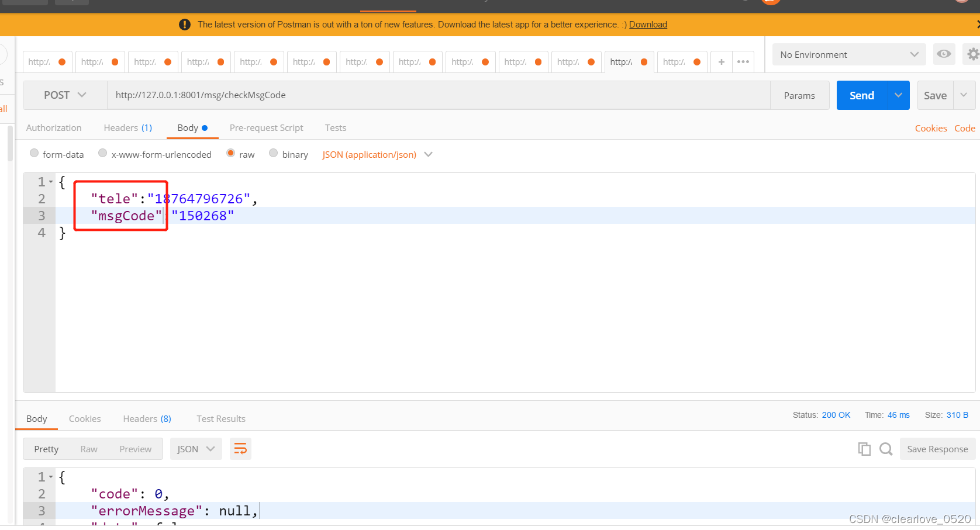Open the tab options ellipsis menu
980x530 pixels.
[x=743, y=62]
